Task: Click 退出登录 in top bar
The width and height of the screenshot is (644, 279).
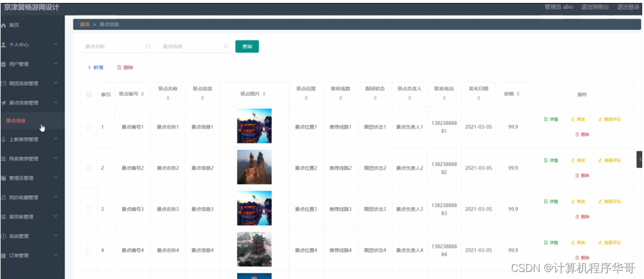Action: pyautogui.click(x=629, y=7)
